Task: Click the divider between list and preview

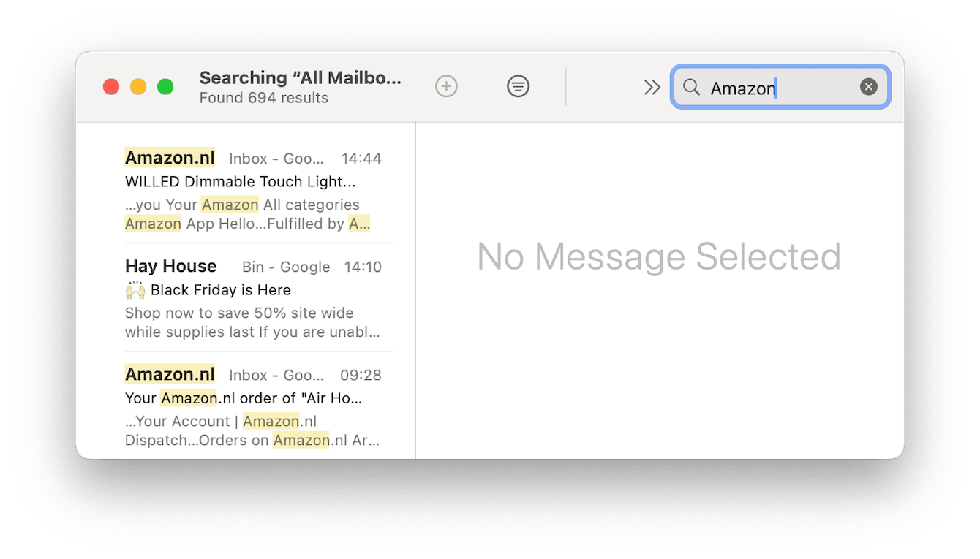Action: point(415,292)
